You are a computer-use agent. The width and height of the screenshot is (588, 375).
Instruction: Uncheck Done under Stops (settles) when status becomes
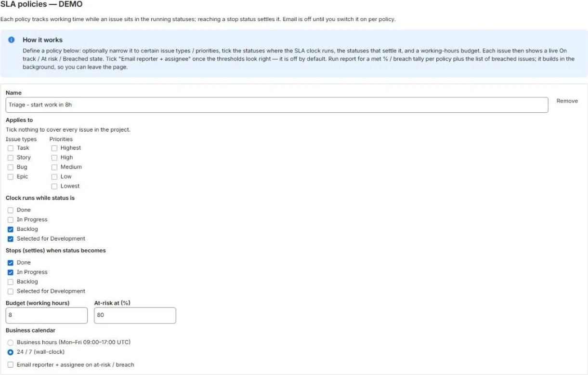[x=11, y=263]
